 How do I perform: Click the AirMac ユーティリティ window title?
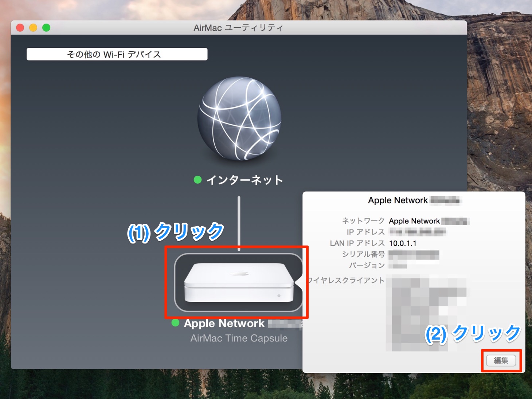tap(238, 28)
